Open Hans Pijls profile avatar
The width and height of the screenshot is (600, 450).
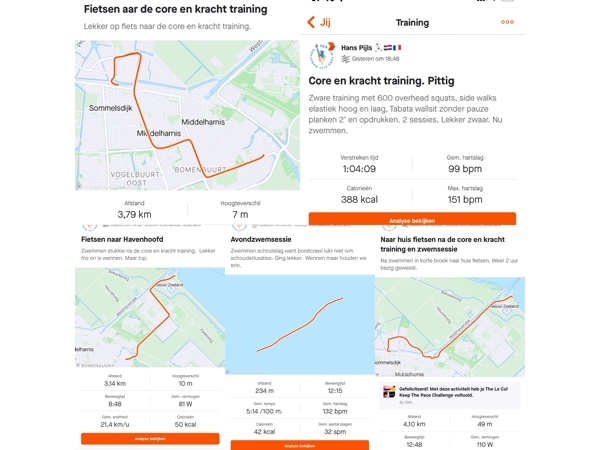(321, 55)
